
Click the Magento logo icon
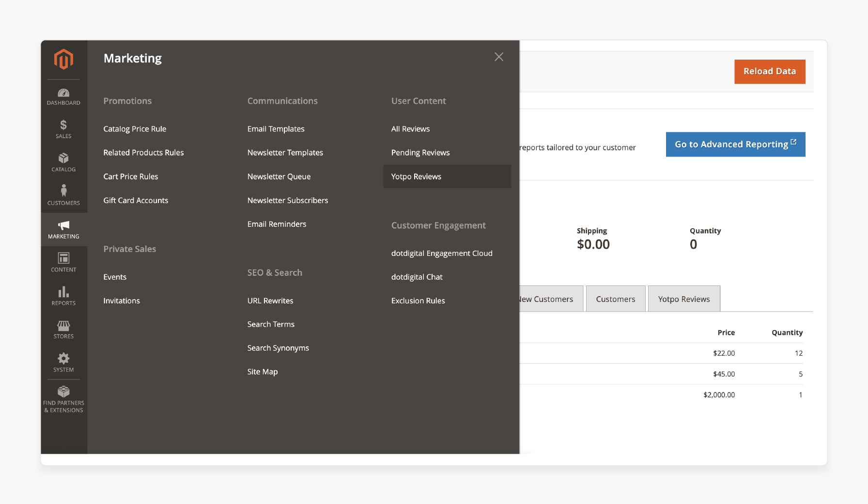(63, 59)
